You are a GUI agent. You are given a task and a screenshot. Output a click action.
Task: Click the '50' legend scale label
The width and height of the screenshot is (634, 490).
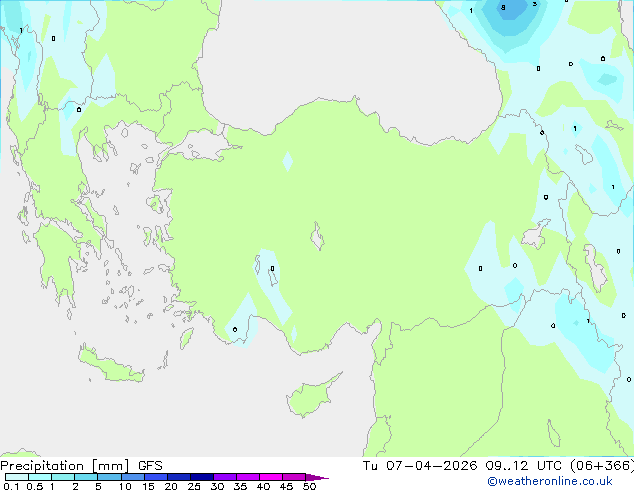tap(310, 486)
